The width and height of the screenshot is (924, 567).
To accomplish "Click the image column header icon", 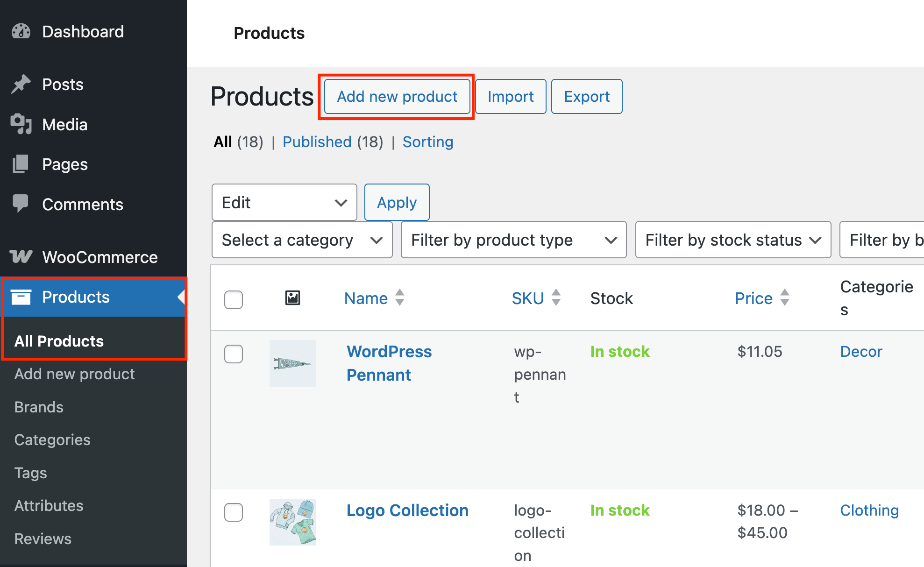I will tap(293, 298).
